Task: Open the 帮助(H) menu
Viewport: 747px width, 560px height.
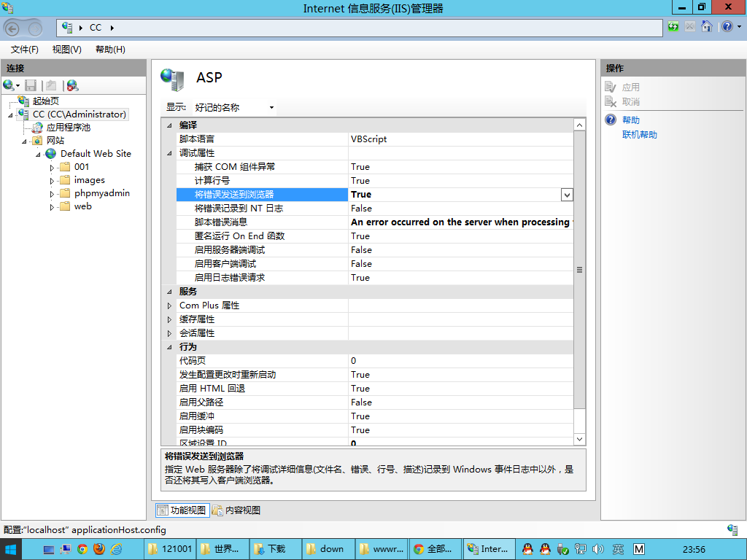Action: pyautogui.click(x=110, y=50)
